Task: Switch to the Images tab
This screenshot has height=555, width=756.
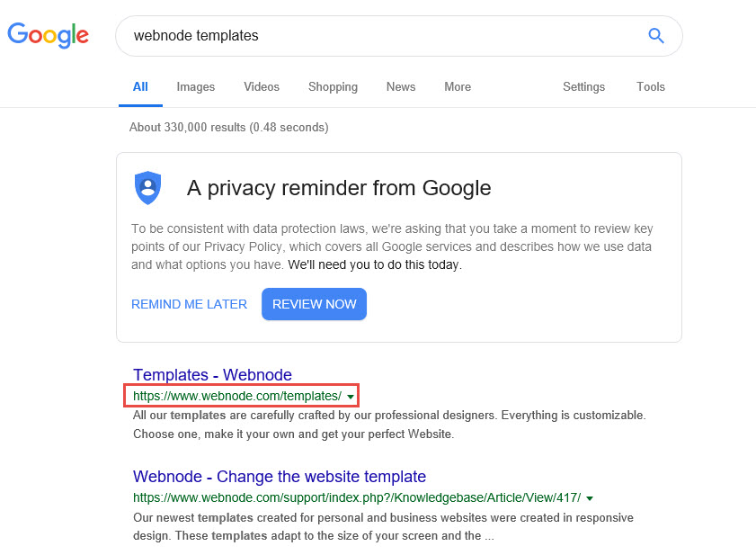Action: point(195,87)
